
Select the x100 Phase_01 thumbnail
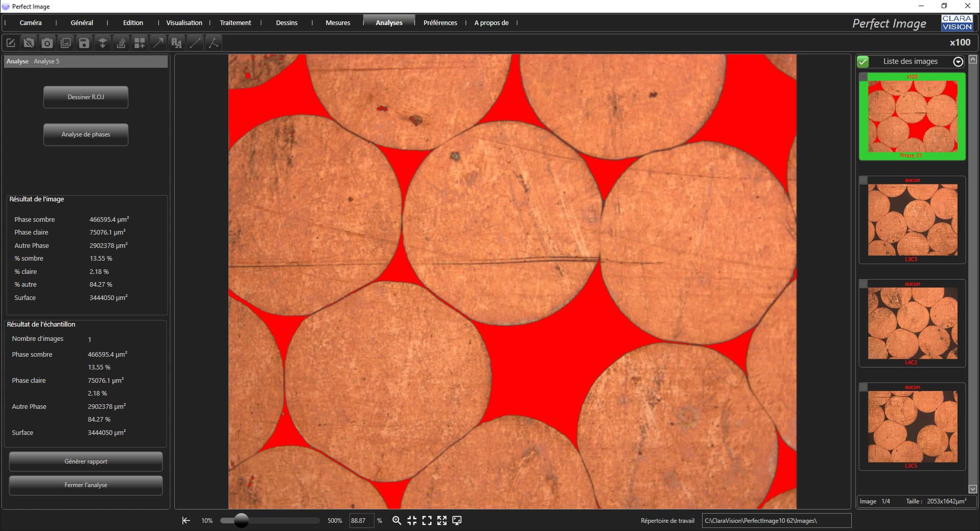[912, 117]
